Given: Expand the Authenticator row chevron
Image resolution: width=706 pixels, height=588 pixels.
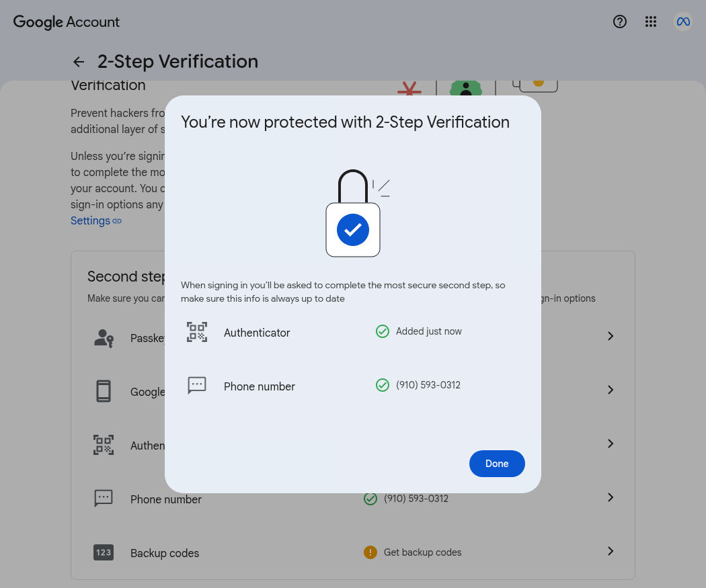Looking at the screenshot, I should coord(611,444).
